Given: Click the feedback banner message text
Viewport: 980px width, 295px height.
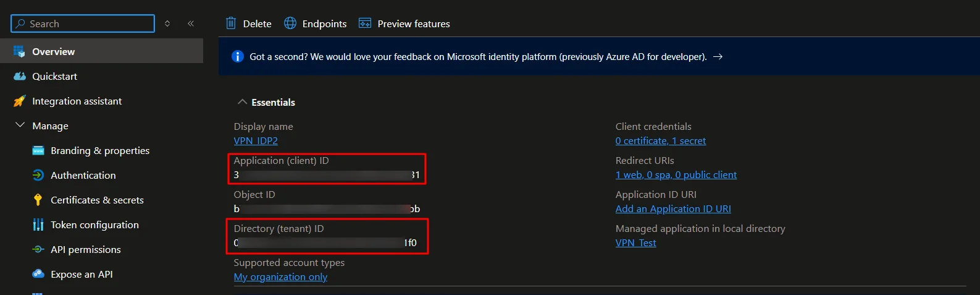Looking at the screenshot, I should [x=478, y=56].
